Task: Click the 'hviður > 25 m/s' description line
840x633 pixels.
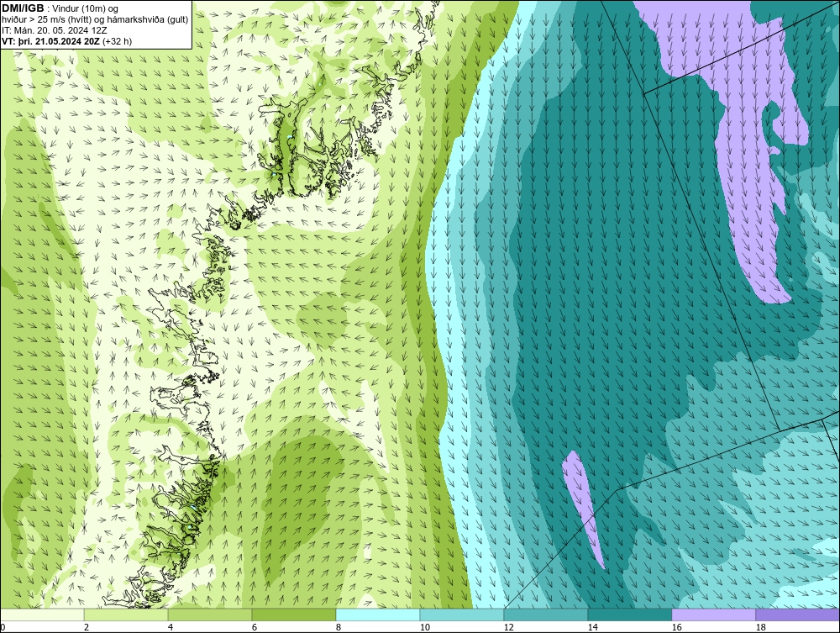Action: [95, 20]
